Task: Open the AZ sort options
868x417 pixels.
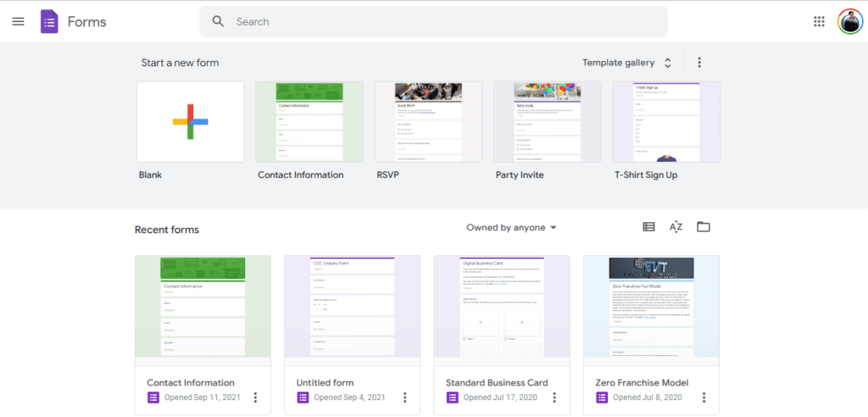Action: coord(676,226)
